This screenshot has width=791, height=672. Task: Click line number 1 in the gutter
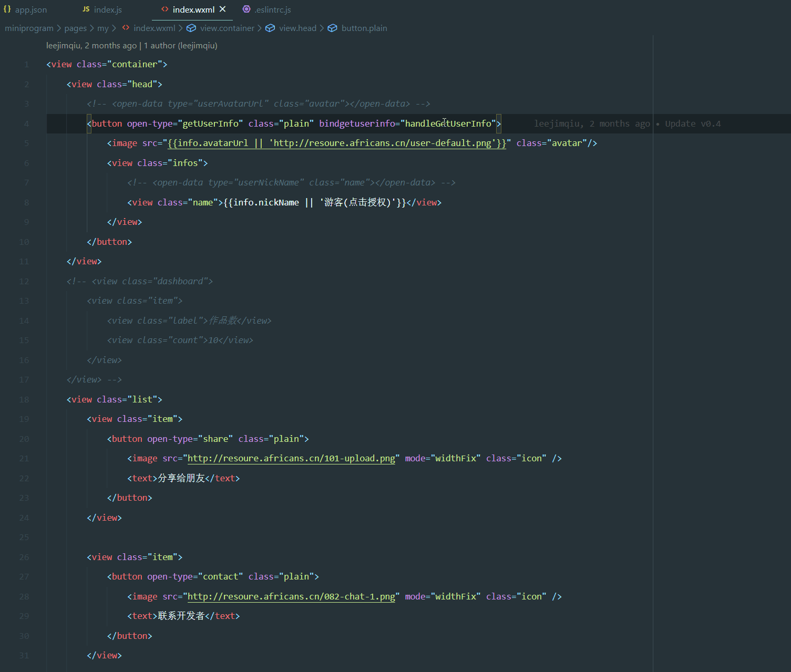26,65
